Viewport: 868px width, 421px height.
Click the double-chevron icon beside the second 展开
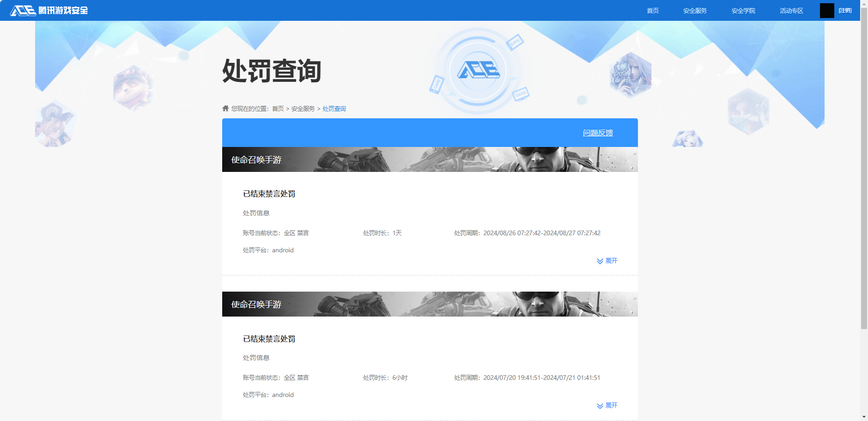599,405
